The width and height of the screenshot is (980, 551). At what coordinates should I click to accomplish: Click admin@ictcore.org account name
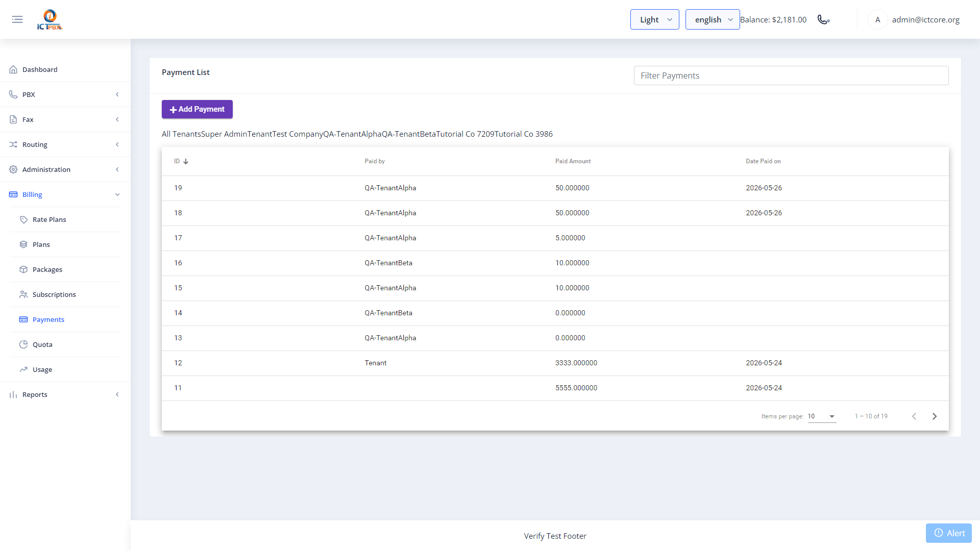(925, 19)
